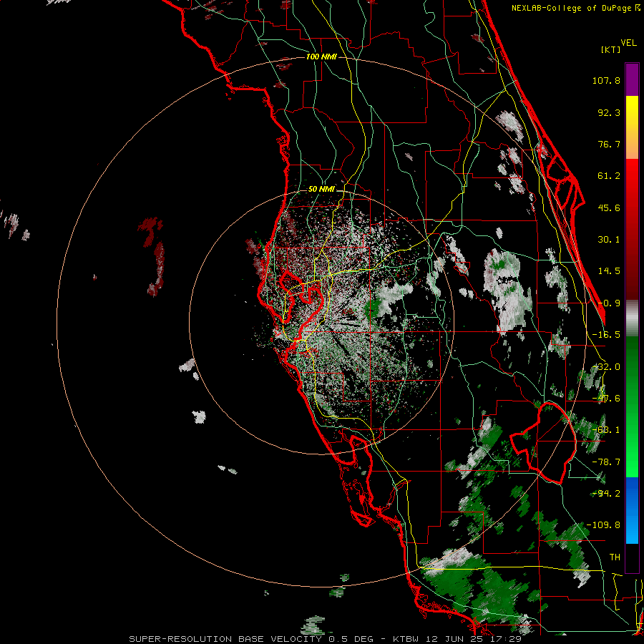Select the -47.6 velocity scale value
Viewport: 644px width, 644px height.
tap(606, 399)
